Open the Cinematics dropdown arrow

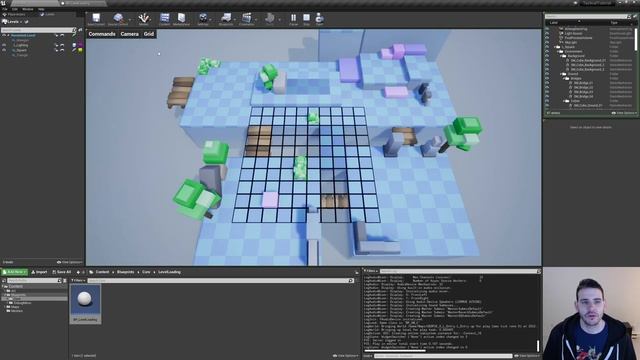(x=256, y=19)
